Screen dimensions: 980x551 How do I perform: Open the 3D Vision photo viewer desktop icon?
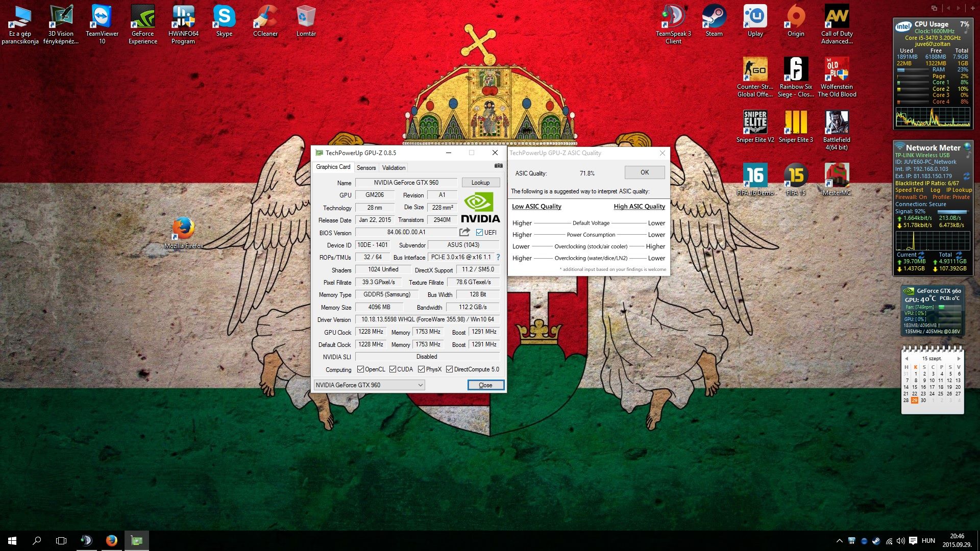point(61,24)
